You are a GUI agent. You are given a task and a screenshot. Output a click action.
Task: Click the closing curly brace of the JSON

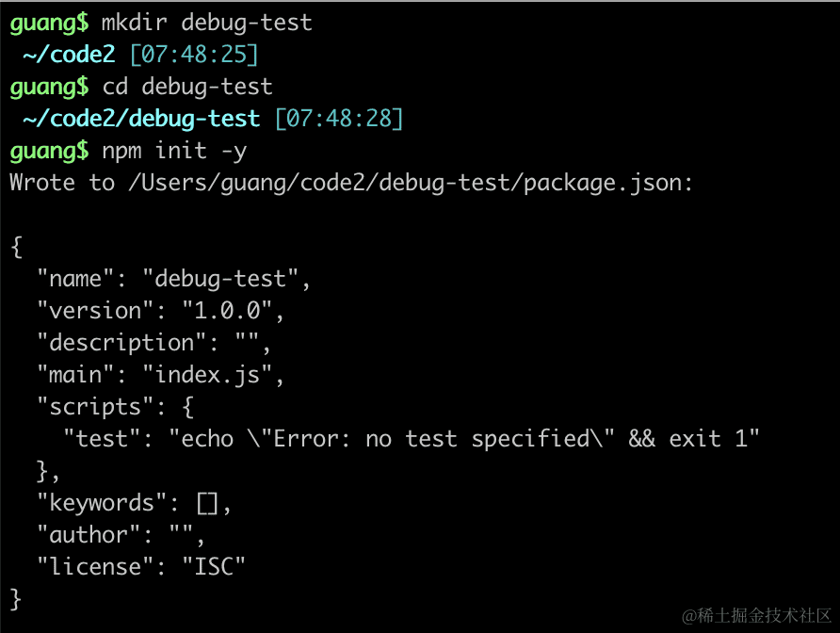16,598
